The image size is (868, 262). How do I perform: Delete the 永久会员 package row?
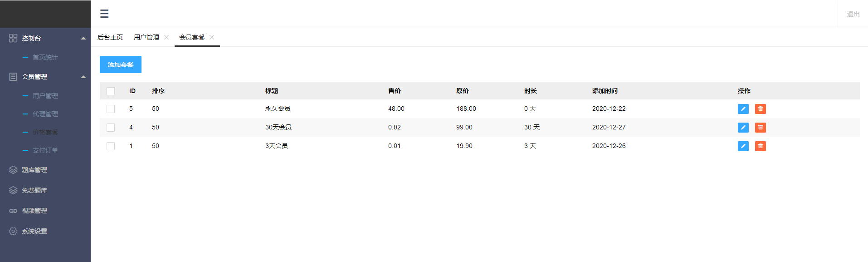pos(760,109)
